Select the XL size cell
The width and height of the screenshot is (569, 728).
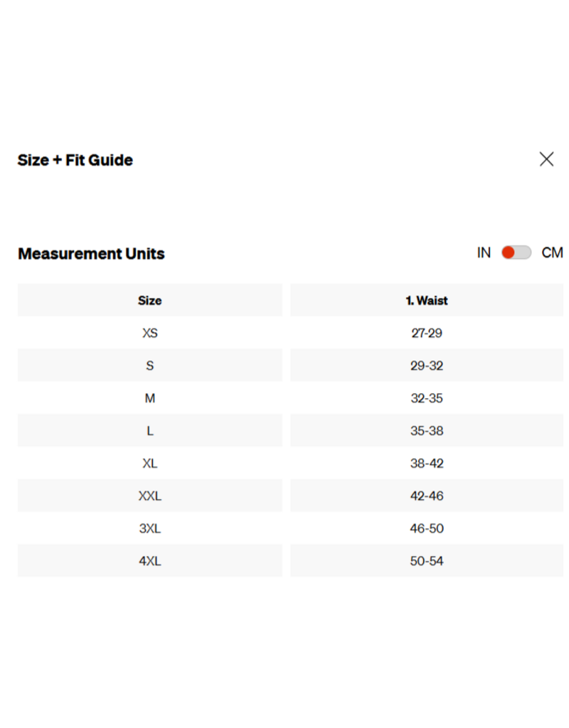coord(149,464)
